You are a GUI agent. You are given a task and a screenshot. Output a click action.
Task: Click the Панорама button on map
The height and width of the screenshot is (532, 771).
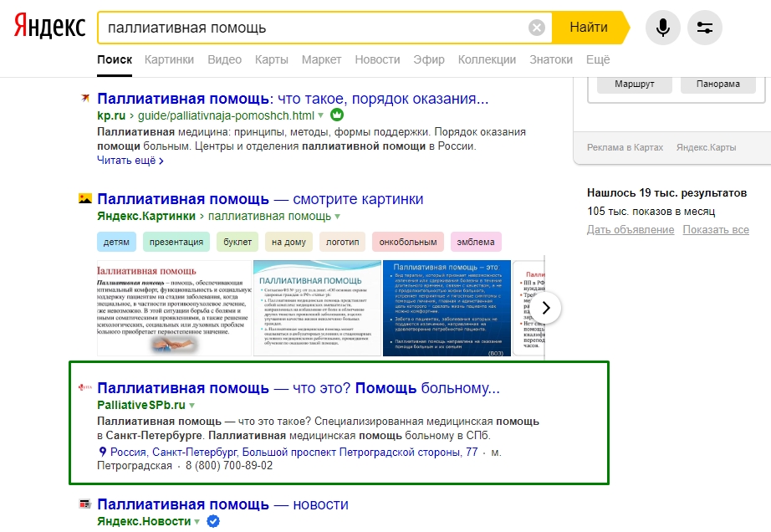[x=717, y=84]
